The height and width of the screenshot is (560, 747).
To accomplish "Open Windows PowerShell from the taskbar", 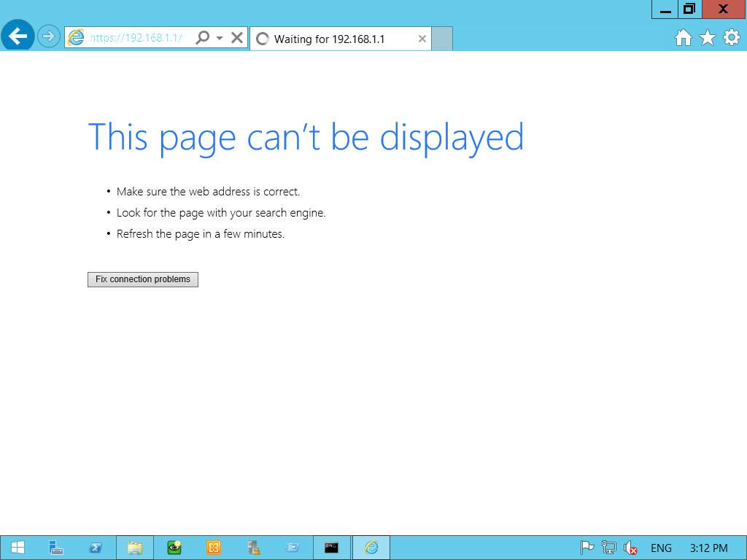I will pyautogui.click(x=96, y=548).
